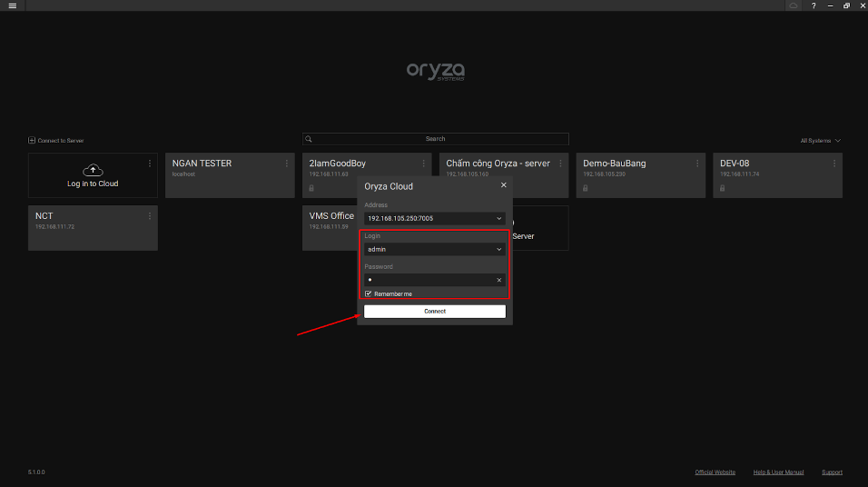Select the NCT system tile
This screenshot has width=868, height=487.
(x=93, y=228)
